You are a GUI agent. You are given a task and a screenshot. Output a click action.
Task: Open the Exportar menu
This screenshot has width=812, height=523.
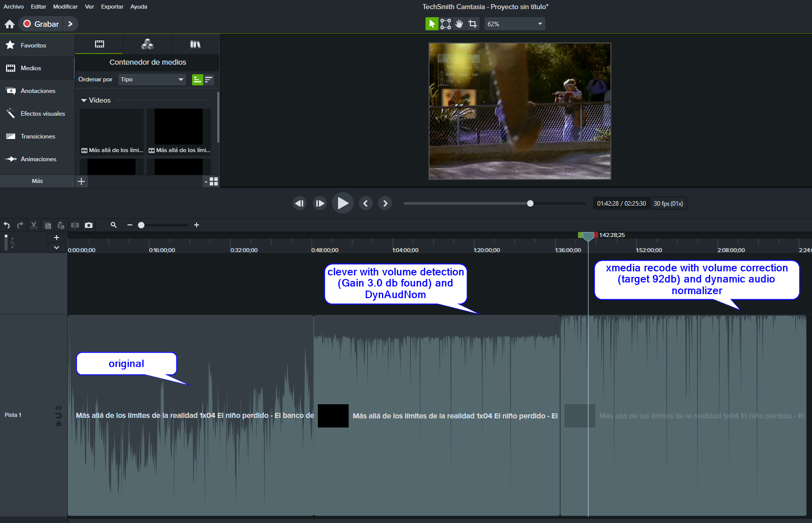[x=112, y=7]
